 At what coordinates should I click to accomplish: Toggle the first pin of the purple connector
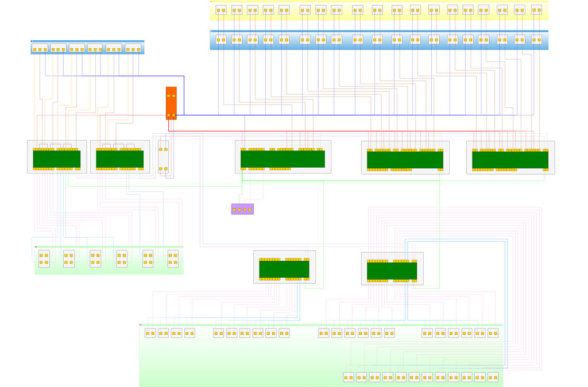pos(235,209)
